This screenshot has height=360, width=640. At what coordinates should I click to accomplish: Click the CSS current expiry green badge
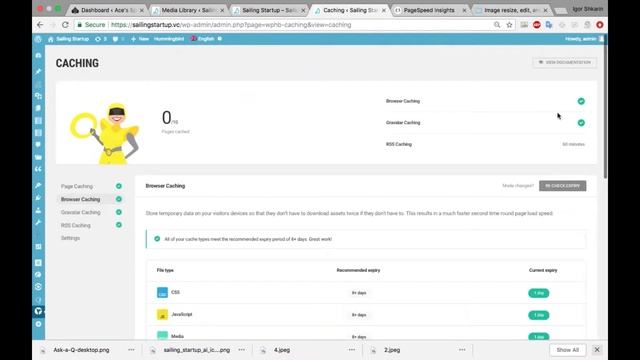click(x=539, y=293)
